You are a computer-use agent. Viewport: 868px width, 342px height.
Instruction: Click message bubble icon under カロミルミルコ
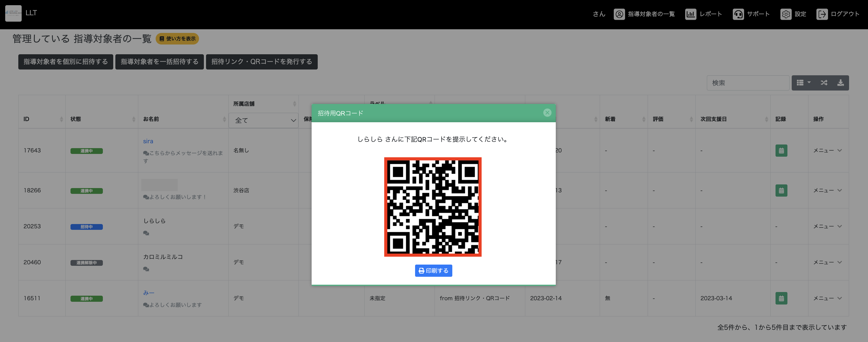click(146, 269)
